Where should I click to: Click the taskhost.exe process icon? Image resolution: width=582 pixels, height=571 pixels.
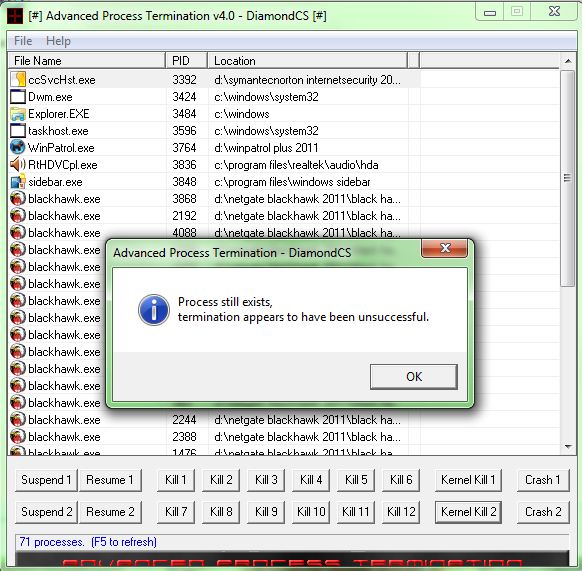coord(18,131)
